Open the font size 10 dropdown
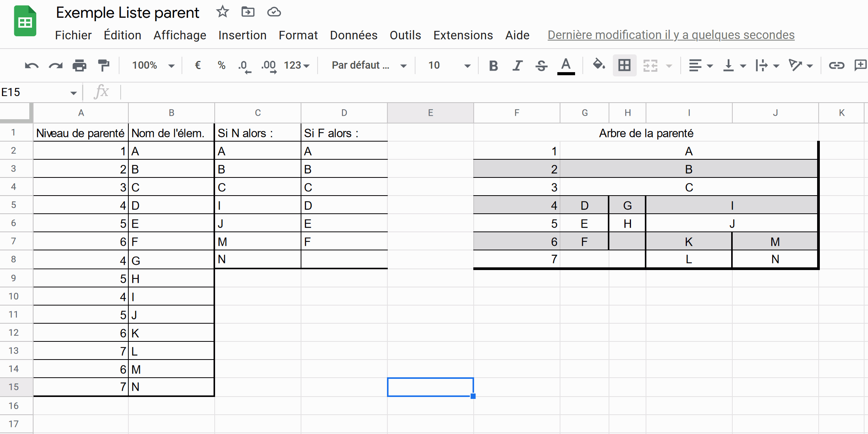This screenshot has width=868, height=434. (449, 65)
